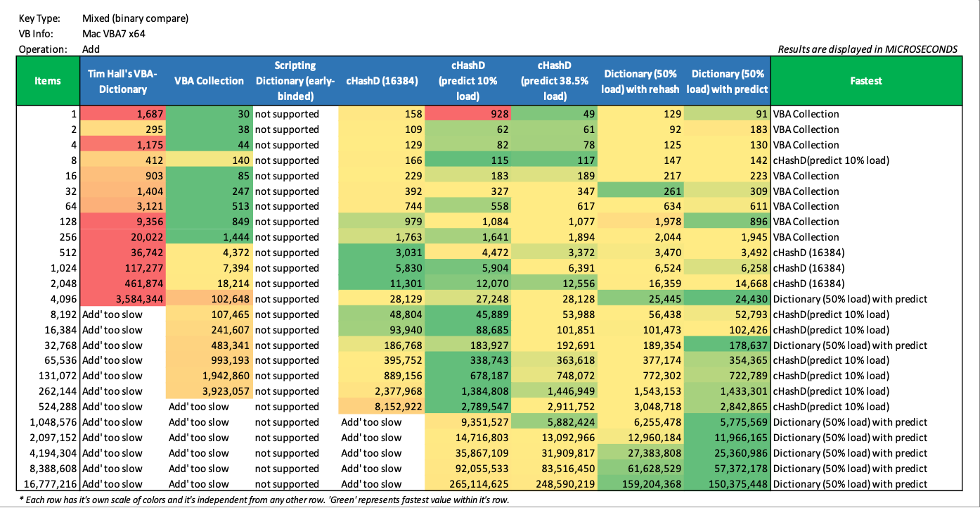Image resolution: width=980 pixels, height=508 pixels.
Task: Click the cHashD (predict 10% load) header
Action: coord(468,81)
